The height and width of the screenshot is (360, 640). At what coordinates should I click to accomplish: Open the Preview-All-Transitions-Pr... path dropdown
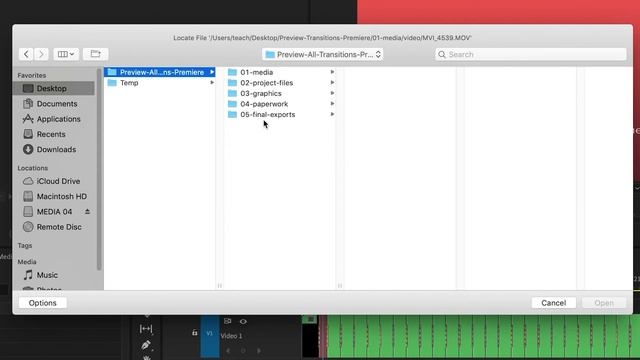pos(322,54)
